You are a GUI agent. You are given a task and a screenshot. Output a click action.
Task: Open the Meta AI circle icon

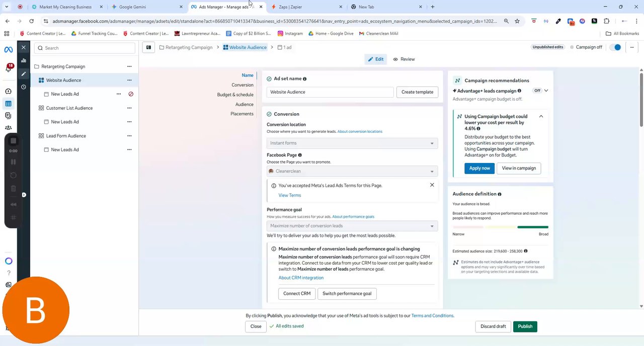(x=9, y=261)
